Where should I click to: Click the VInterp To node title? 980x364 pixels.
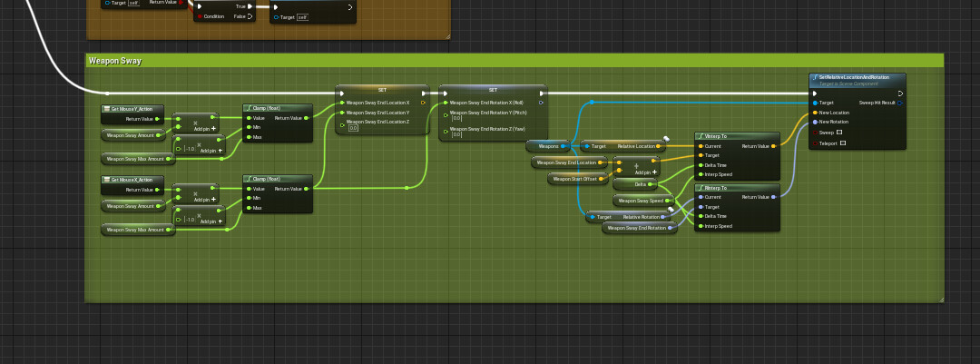coord(716,136)
